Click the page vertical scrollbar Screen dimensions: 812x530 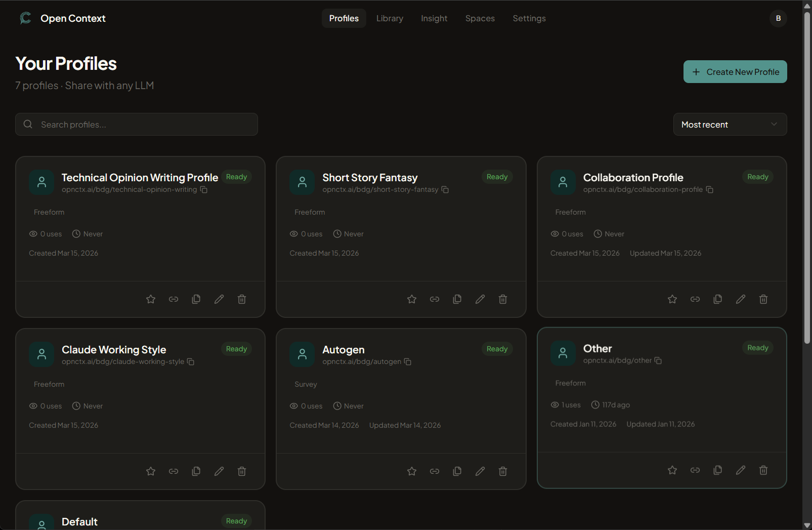pos(807,177)
